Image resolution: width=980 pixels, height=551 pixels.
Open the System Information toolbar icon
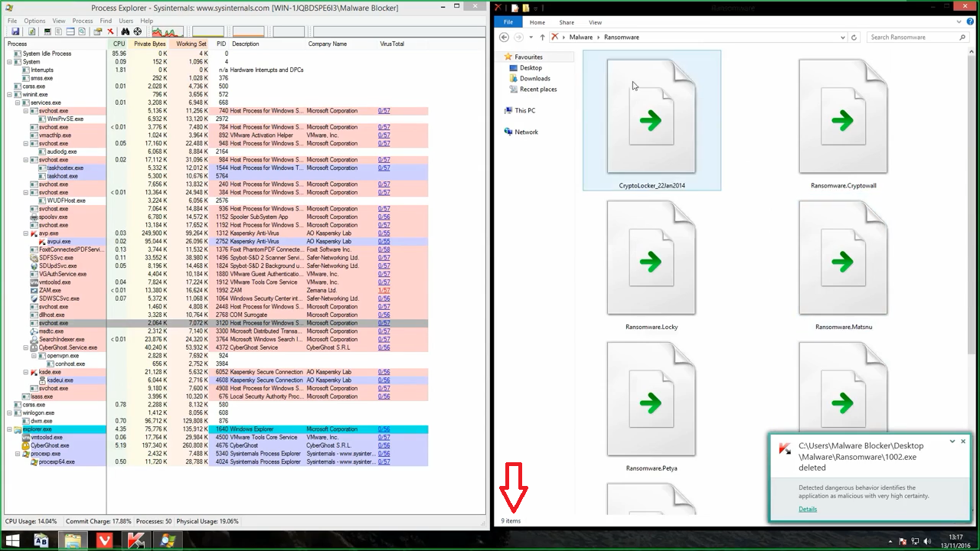[47, 31]
